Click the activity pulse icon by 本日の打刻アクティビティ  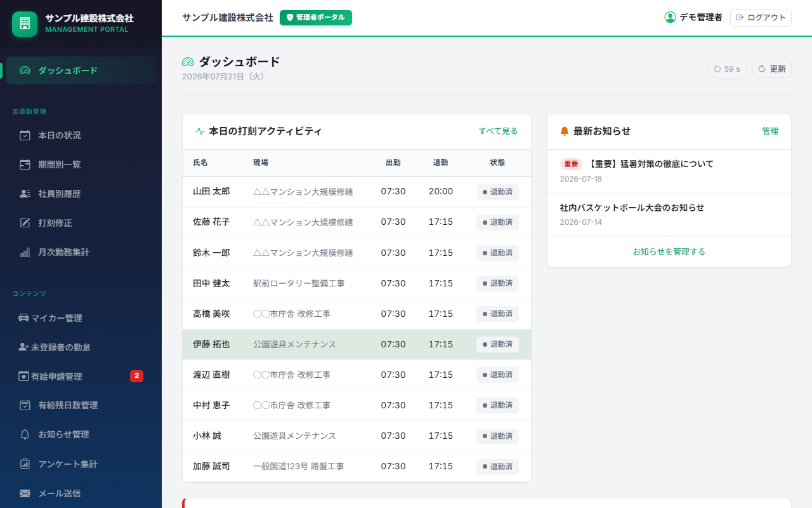click(200, 131)
